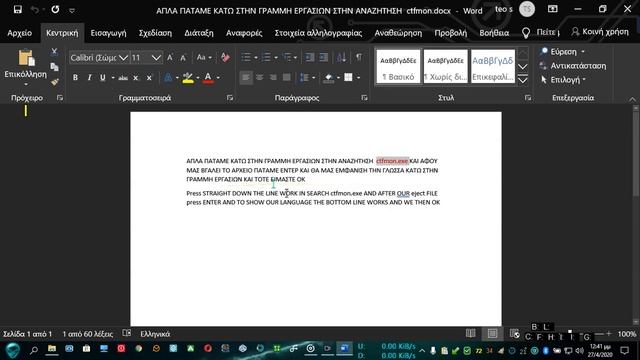Viewport: 640px width, 360px height.
Task: Switch to the Διάταξη tab
Action: [199, 33]
